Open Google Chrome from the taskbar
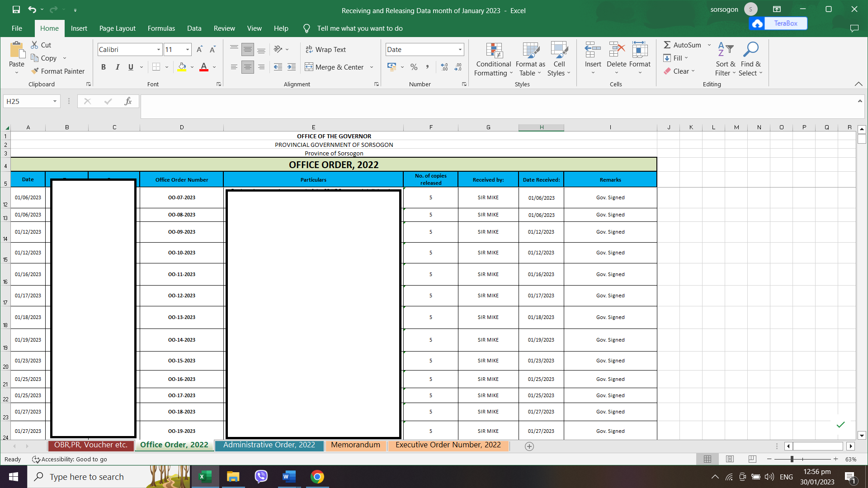 coord(317,477)
